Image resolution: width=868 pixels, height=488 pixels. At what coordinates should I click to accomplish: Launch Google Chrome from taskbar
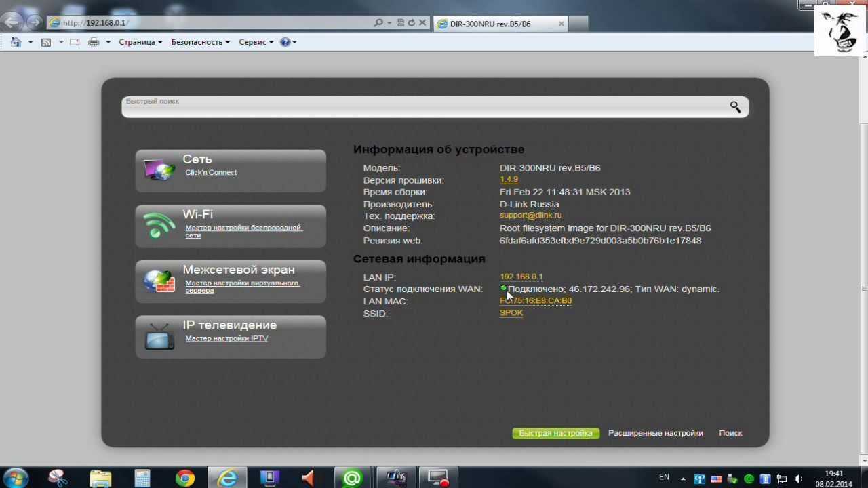pos(184,478)
